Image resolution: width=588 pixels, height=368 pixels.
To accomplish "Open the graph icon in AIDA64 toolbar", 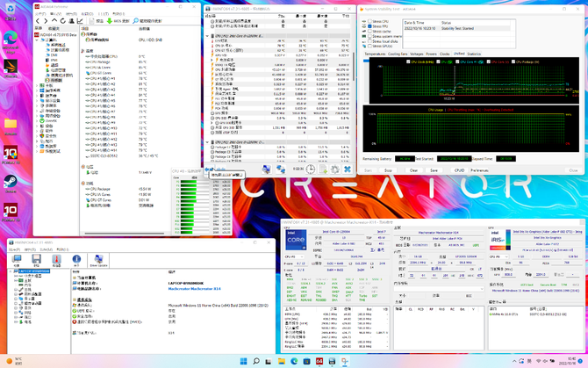I will (80, 21).
